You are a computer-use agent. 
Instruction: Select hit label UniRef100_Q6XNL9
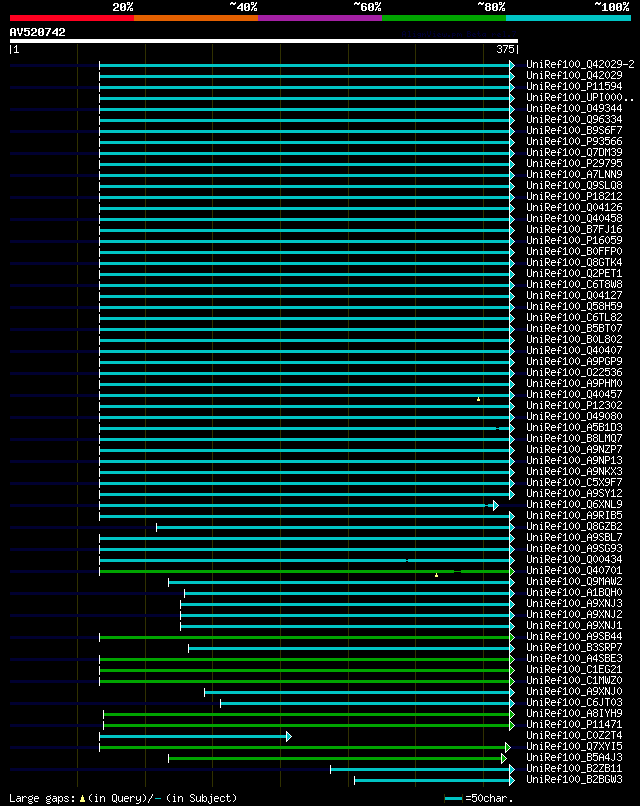tap(574, 504)
